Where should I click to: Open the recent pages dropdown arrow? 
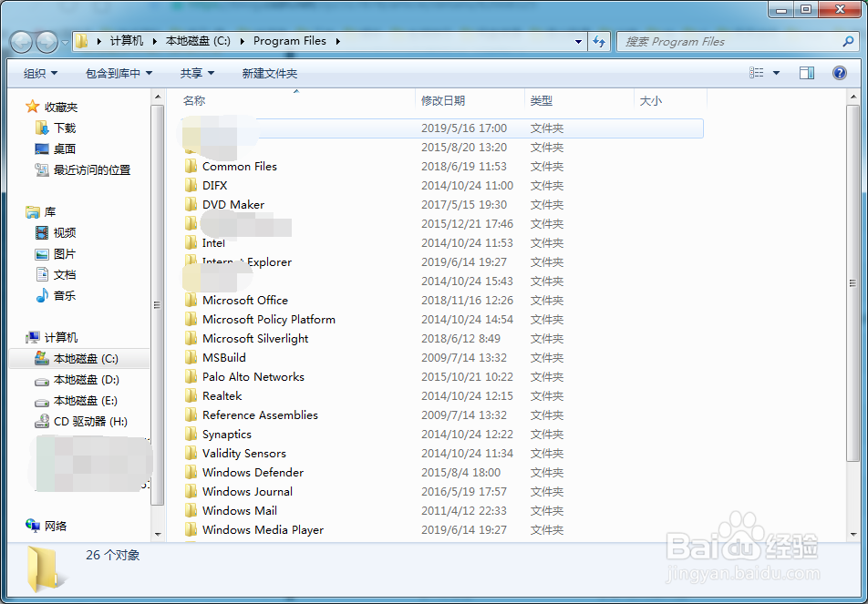coord(65,42)
